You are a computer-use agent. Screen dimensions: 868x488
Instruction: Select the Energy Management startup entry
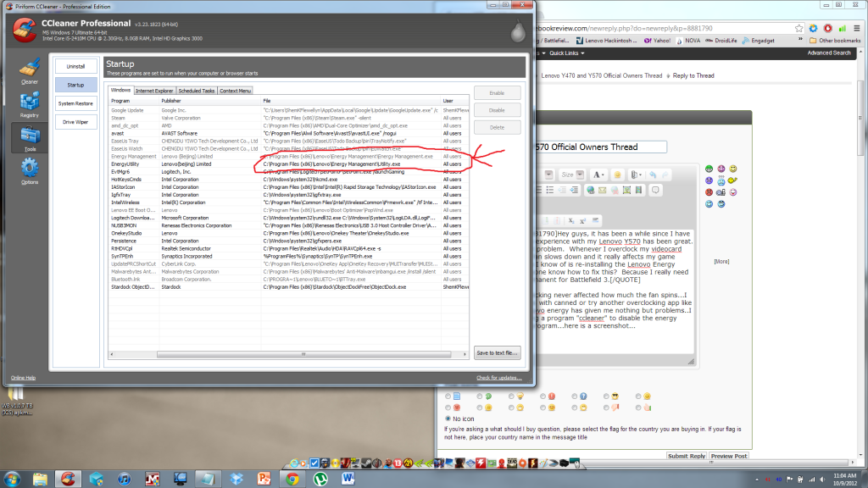[288, 157]
